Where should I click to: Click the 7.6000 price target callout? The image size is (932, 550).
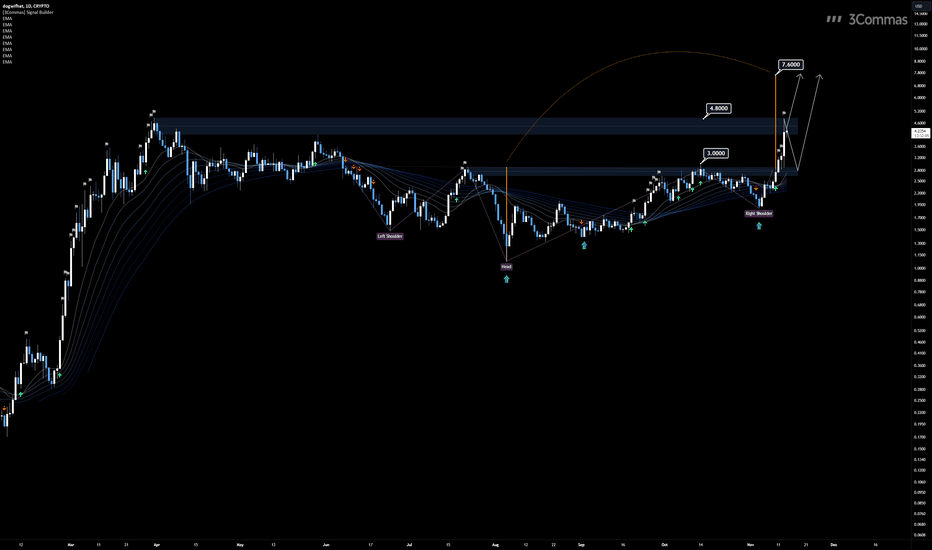791,64
